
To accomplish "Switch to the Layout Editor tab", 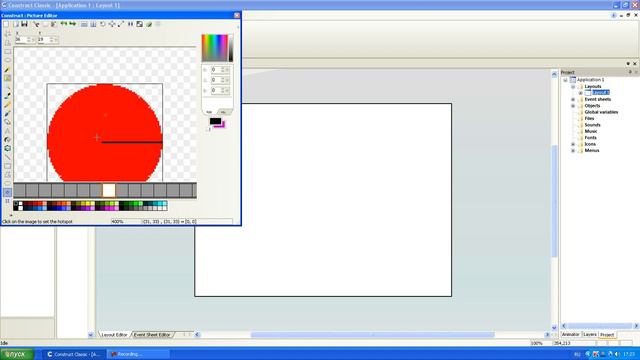I will tap(114, 335).
